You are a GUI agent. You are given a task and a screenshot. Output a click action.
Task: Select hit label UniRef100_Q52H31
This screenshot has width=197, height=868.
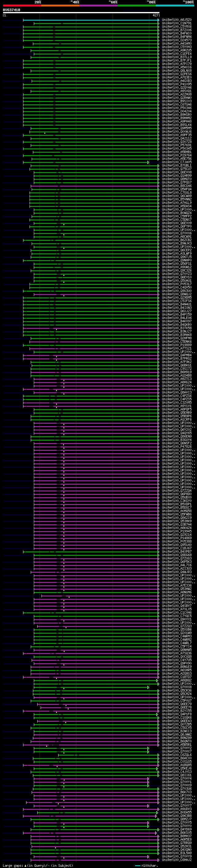177,846
